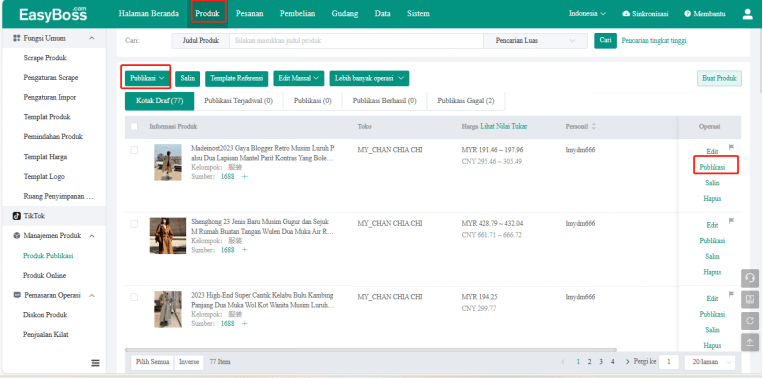Click the Salin button in the toolbar
763x378 pixels.
[187, 78]
